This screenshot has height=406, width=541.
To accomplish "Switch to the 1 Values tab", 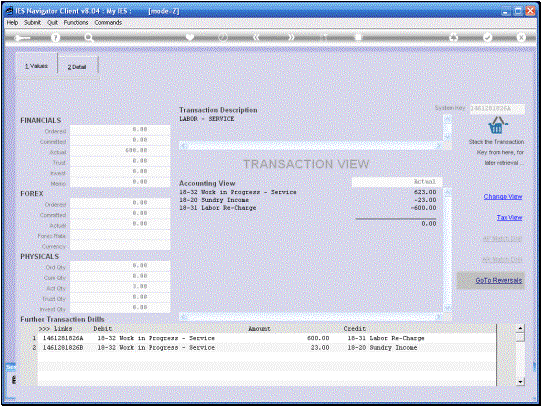I will (x=36, y=66).
